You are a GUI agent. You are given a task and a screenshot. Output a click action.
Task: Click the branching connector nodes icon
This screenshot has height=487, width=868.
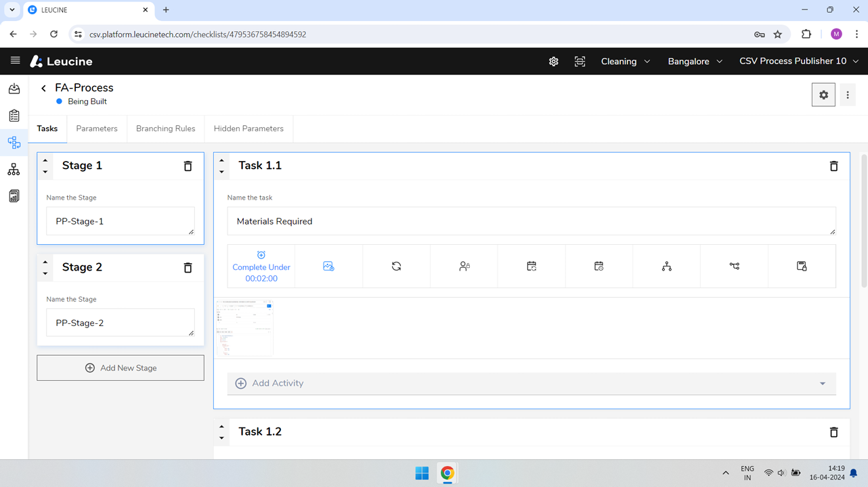point(735,266)
